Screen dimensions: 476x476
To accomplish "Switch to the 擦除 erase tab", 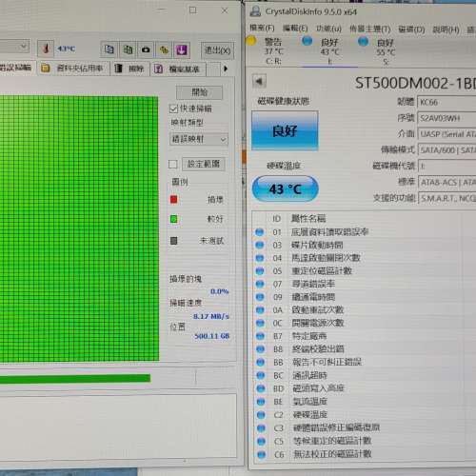I will coord(129,69).
